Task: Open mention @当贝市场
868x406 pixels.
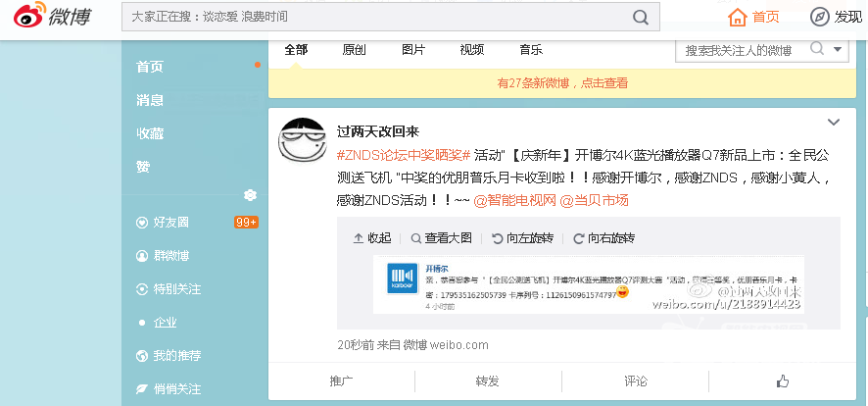Action: pos(595,200)
